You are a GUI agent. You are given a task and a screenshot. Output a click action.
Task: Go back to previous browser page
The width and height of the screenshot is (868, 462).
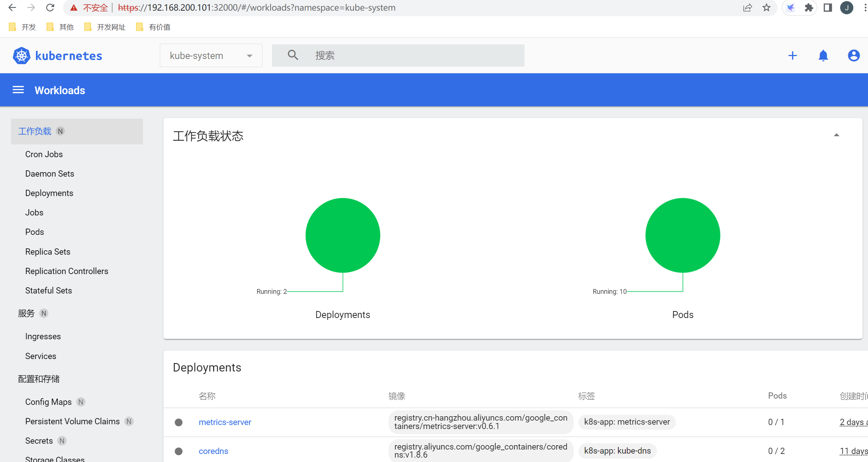(x=12, y=8)
